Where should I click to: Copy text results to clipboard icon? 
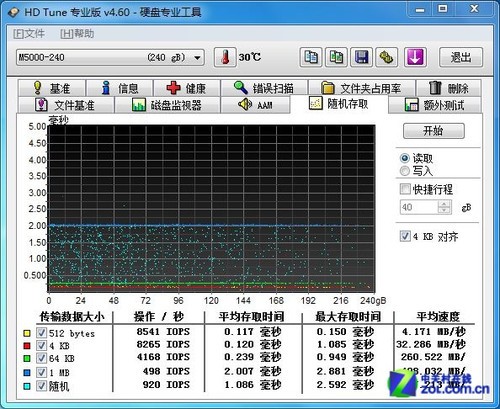(311, 57)
